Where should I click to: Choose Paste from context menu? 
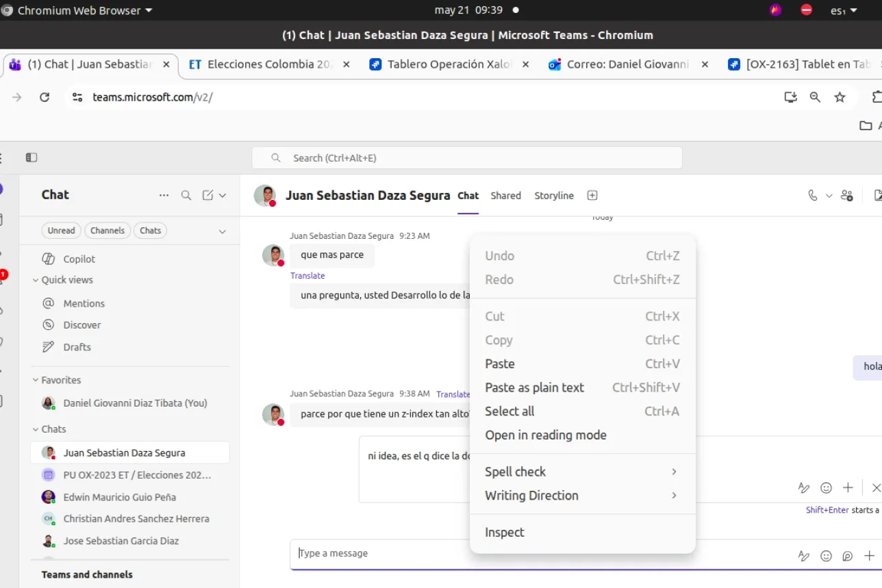click(x=582, y=364)
